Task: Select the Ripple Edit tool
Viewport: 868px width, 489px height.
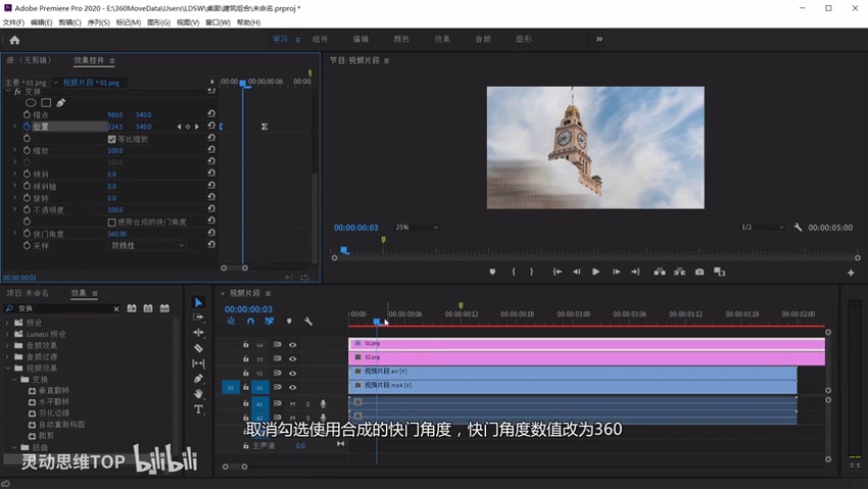Action: pos(199,332)
